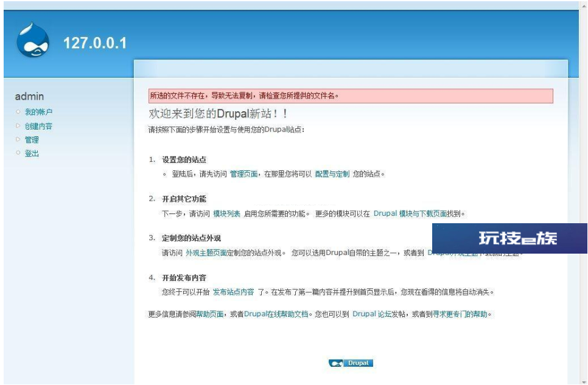Follow the 发布站点内容 link
Screen dimensions: 588x385
click(234, 292)
